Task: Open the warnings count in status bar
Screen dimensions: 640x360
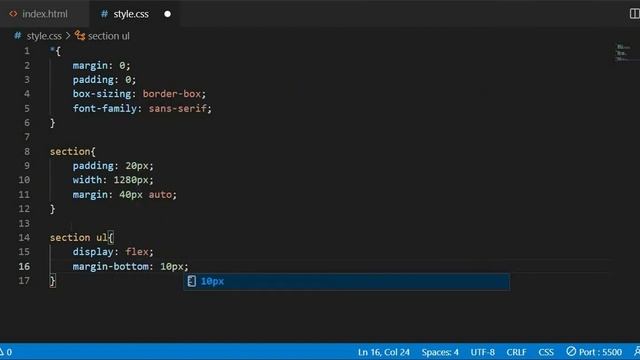Action: [6, 352]
